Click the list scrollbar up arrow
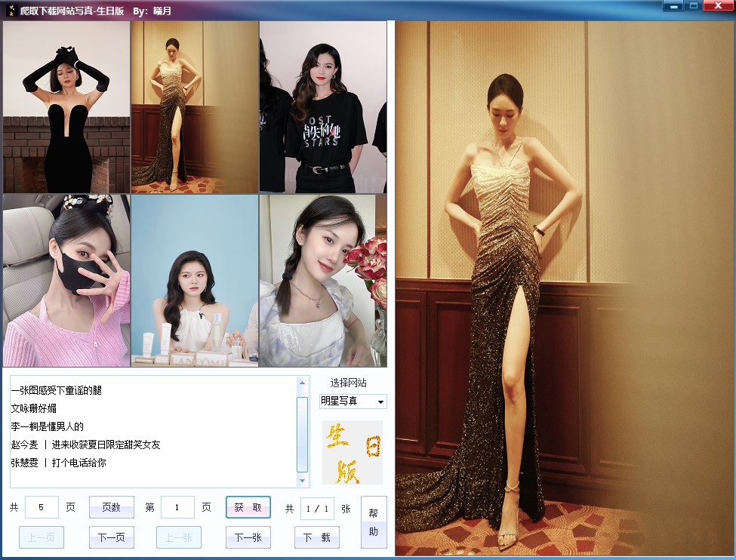736x560 pixels. [x=303, y=383]
